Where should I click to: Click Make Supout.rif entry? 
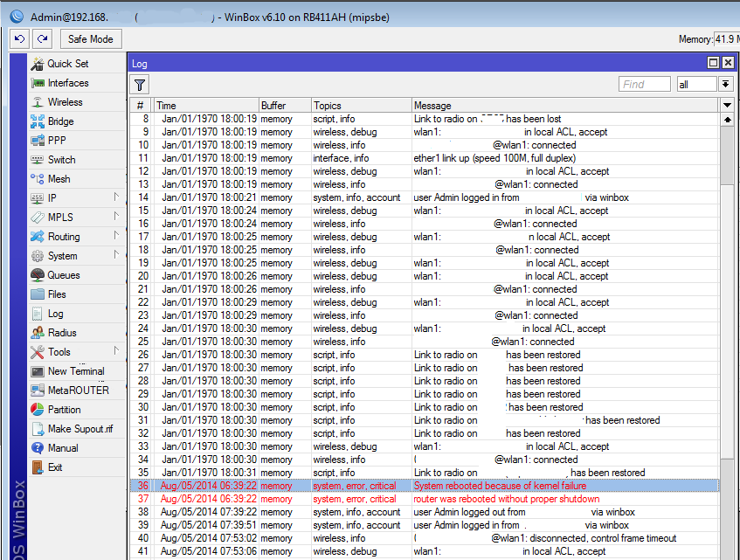tap(80, 429)
